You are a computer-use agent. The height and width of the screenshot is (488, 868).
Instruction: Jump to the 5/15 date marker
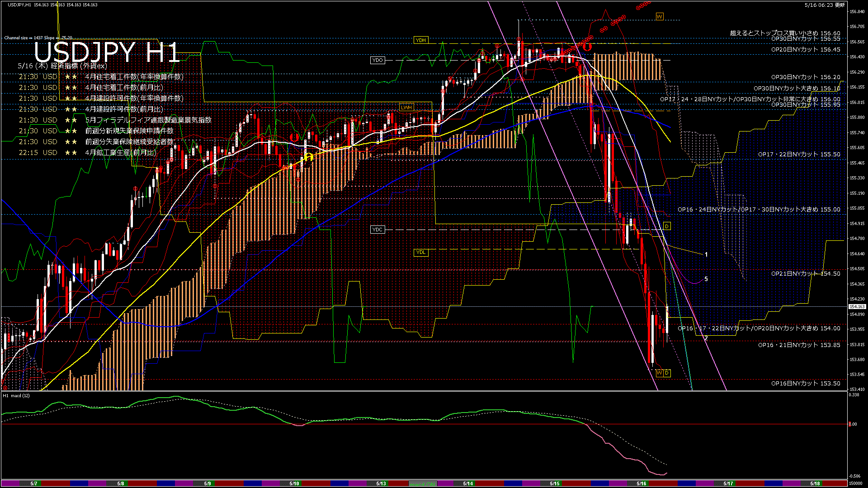pyautogui.click(x=555, y=483)
